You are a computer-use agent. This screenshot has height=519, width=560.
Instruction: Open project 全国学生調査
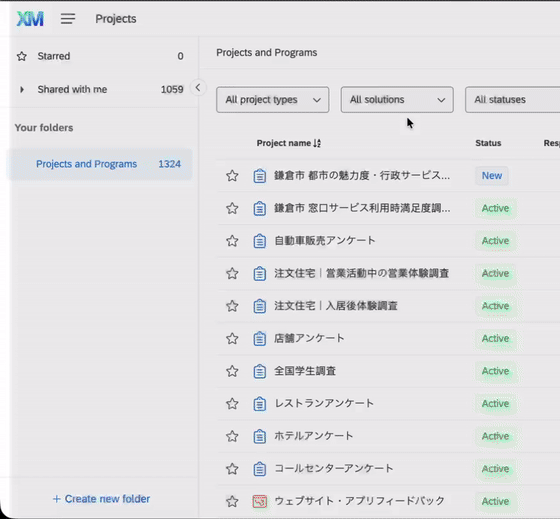[305, 371]
